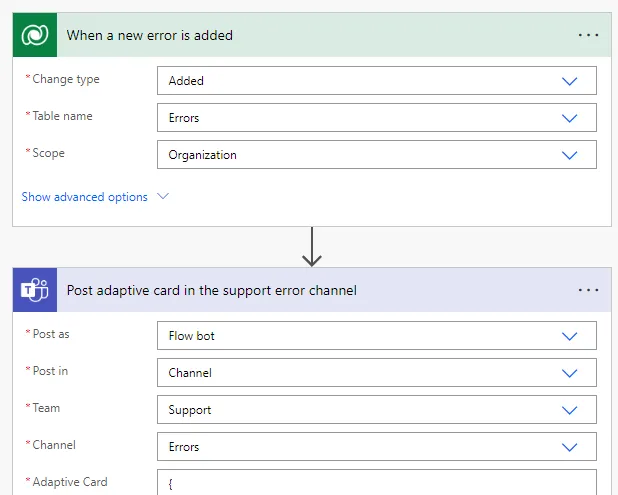Click the Post as label
The width and height of the screenshot is (618, 495).
click(x=51, y=334)
